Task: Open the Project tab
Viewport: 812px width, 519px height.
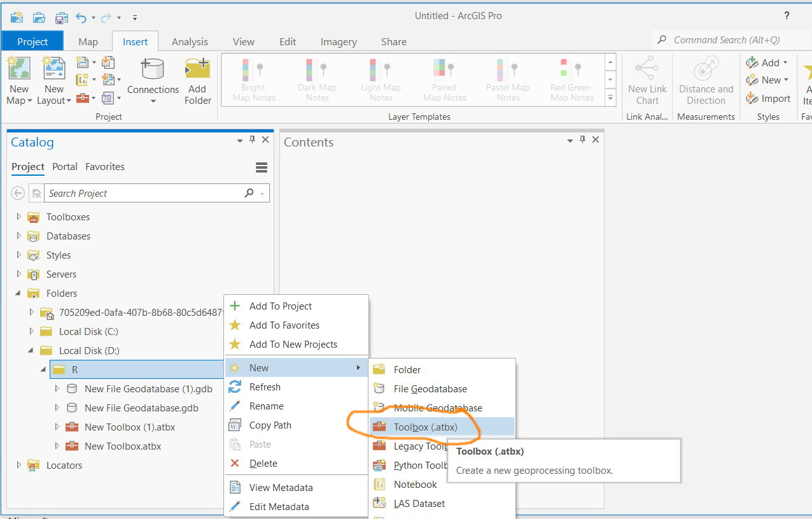Action: pyautogui.click(x=32, y=41)
